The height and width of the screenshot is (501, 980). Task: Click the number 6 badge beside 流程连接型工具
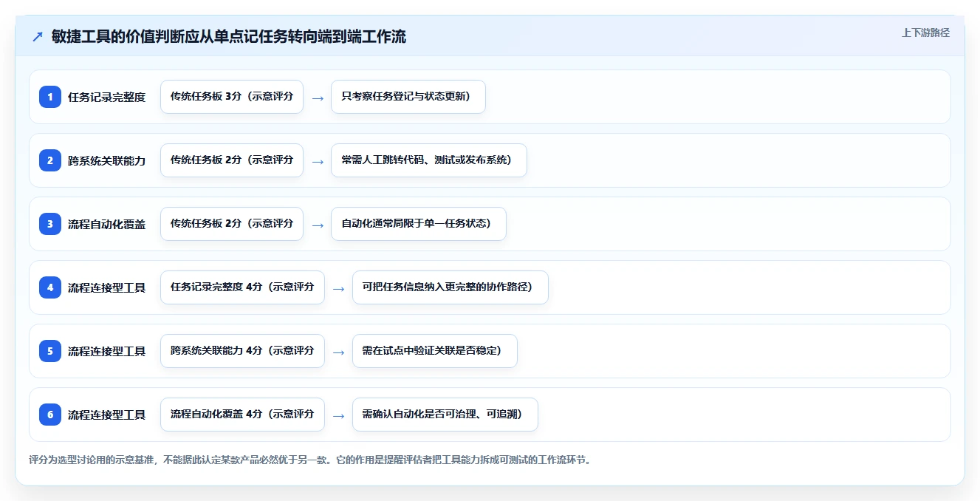pos(50,415)
